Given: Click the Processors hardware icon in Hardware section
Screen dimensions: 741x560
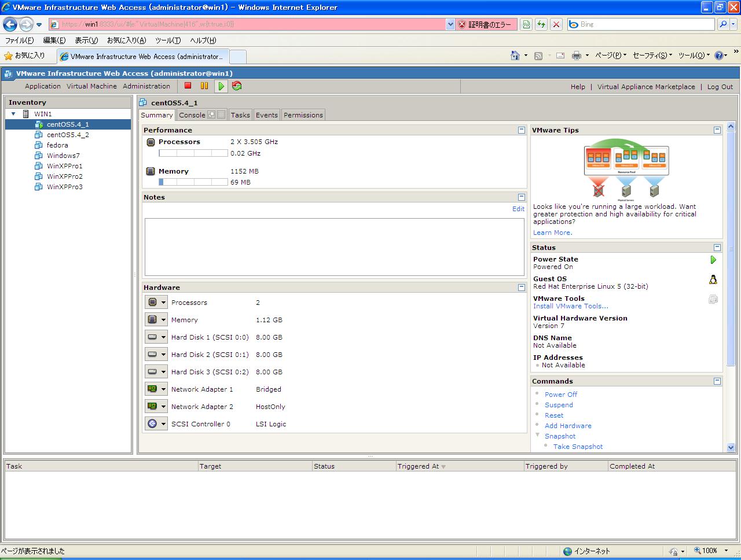Looking at the screenshot, I should (152, 302).
